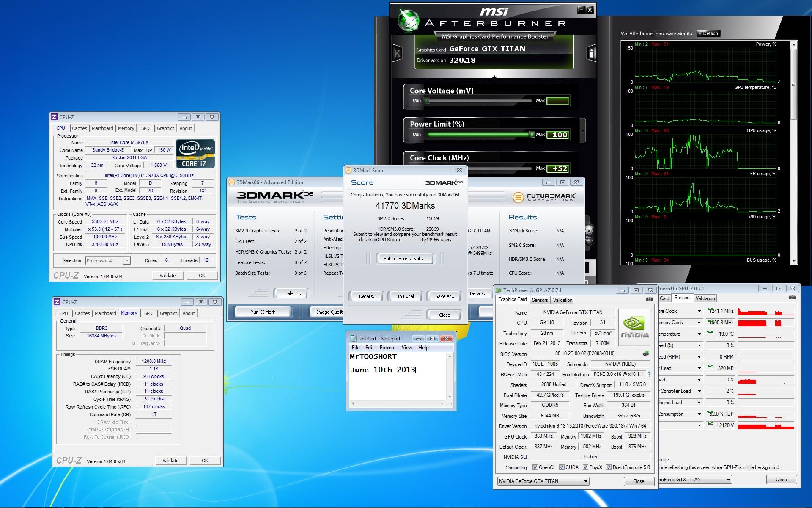
Task: Click the 3DMark06 Gamers' Benchmark logo
Action: pos(274,197)
